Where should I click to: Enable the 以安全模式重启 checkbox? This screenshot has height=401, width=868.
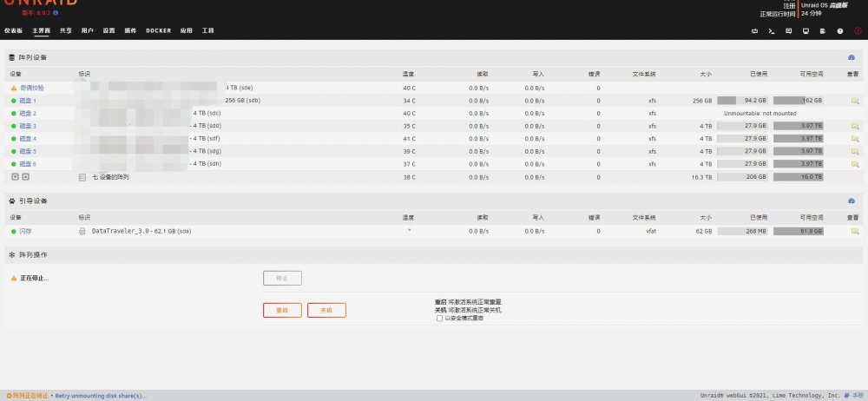click(439, 319)
